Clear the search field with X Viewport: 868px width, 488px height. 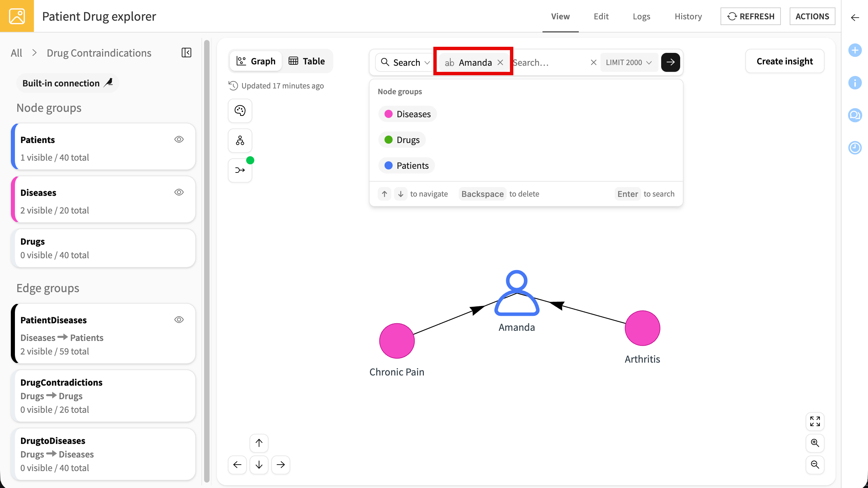593,62
